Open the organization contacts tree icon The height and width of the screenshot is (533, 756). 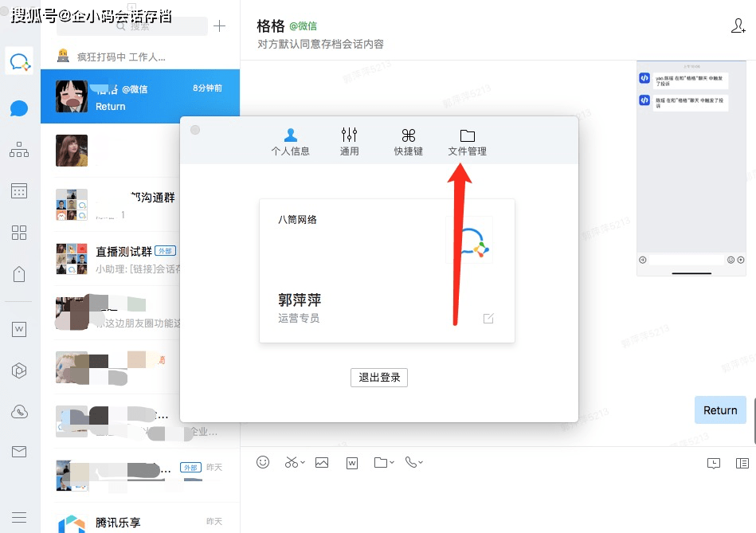point(19,150)
